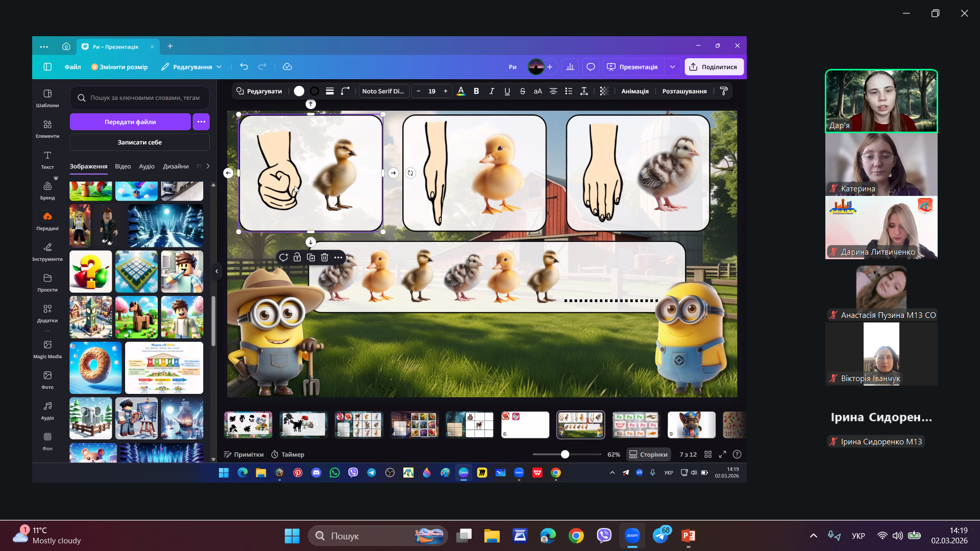Expand the Presentation button dropdown arrow
980x551 pixels.
coord(672,67)
